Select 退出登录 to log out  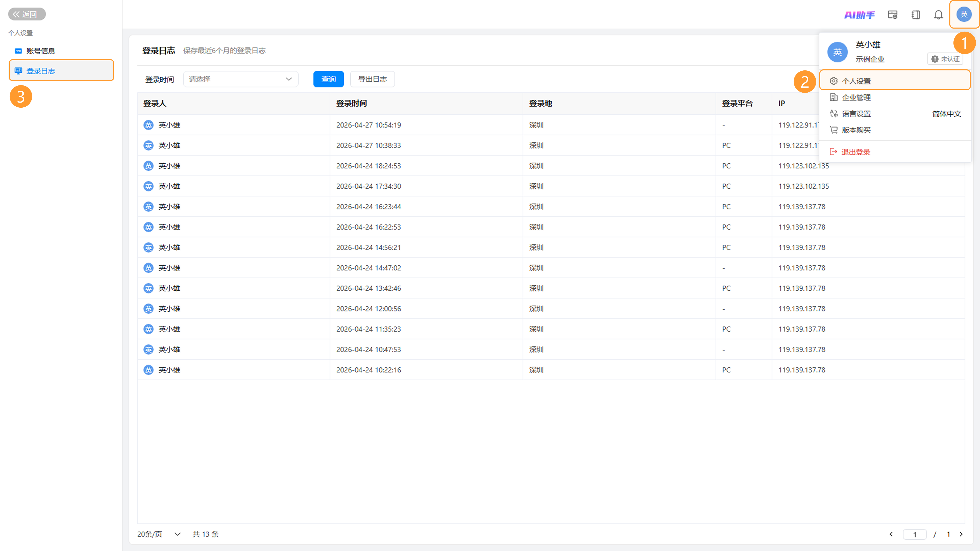click(895, 152)
